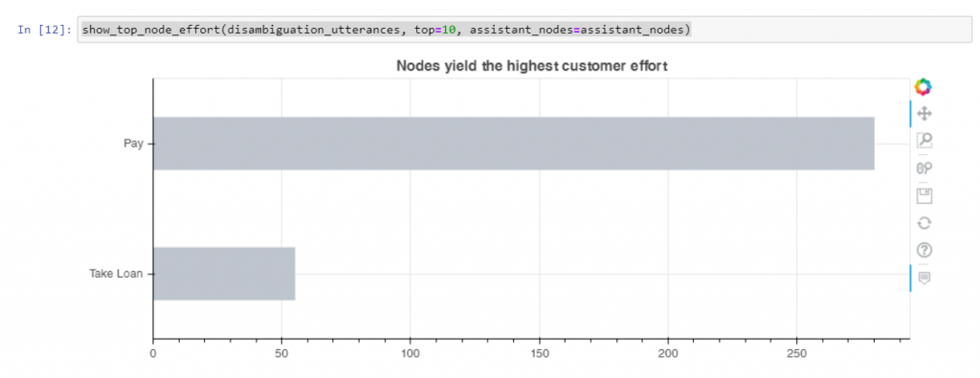Click the Pay axis label
The image size is (980, 378).
coord(133,144)
